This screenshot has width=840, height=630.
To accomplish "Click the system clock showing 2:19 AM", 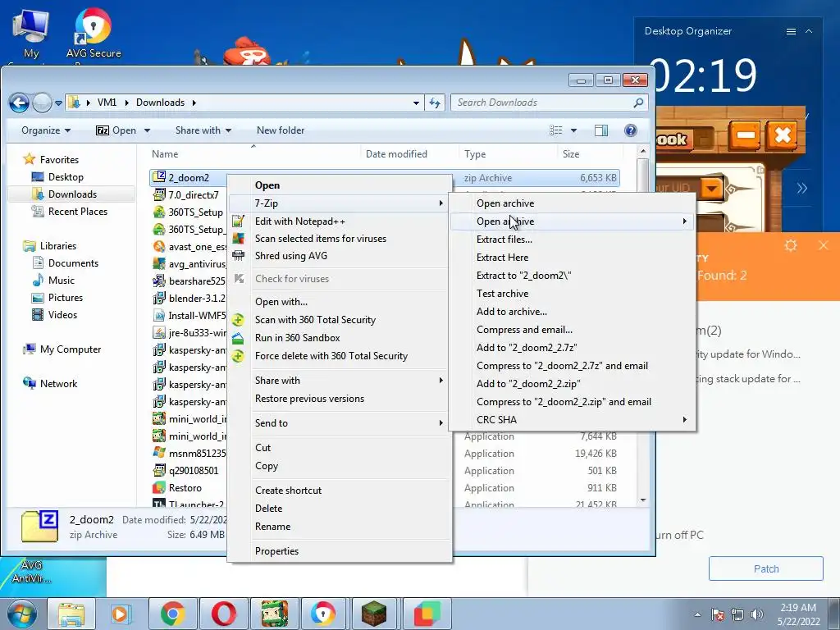I will point(798,614).
